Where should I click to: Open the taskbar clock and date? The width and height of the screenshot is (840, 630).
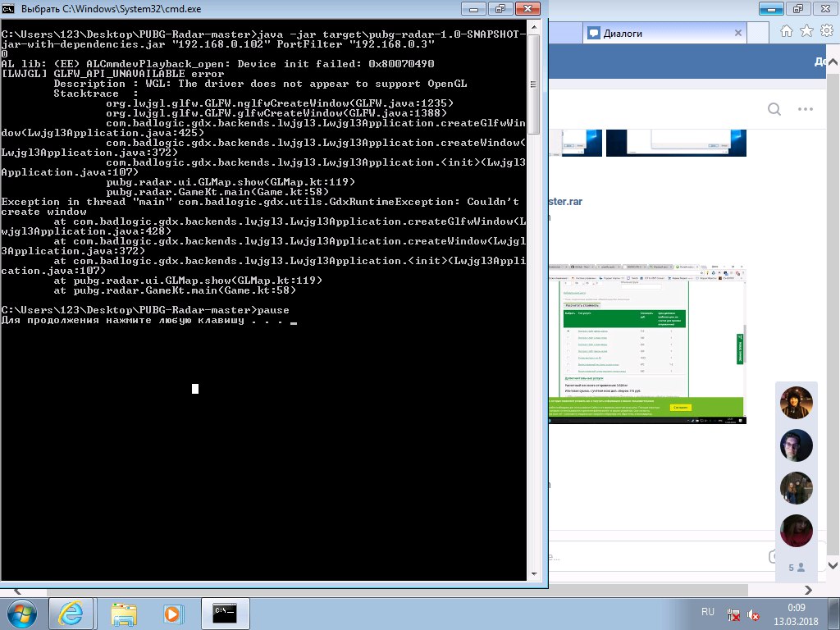pos(796,613)
